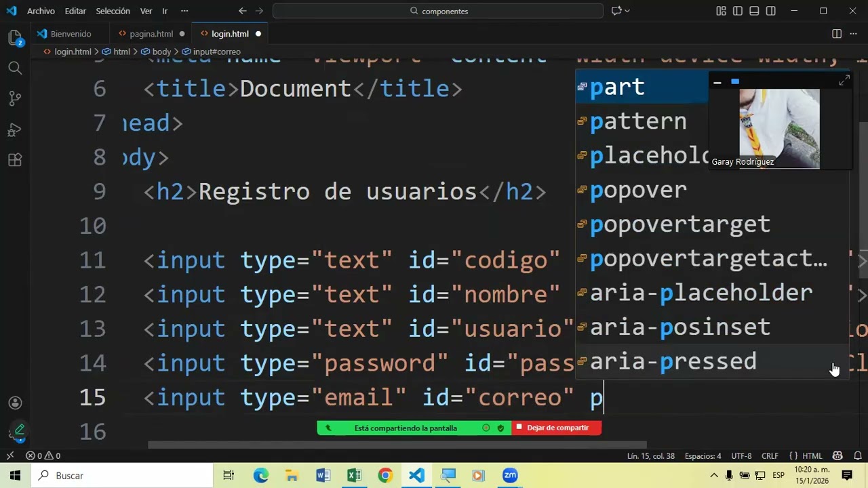Viewport: 868px width, 488px height.
Task: Choose the placeholder suggestion
Action: click(642, 156)
